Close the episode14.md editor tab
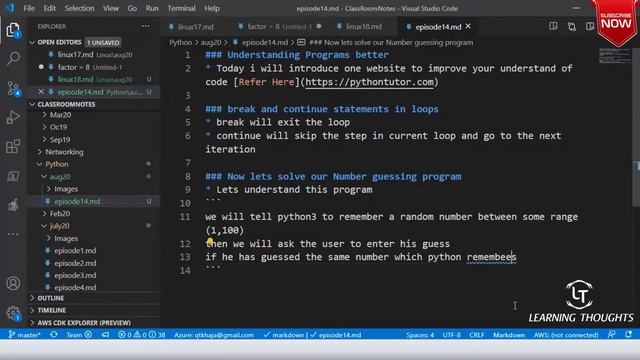The image size is (640, 360). click(468, 26)
